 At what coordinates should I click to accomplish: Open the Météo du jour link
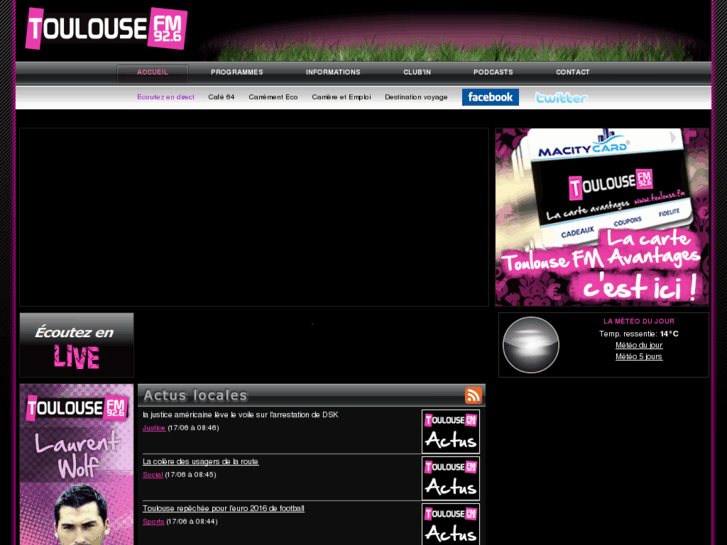pos(638,345)
